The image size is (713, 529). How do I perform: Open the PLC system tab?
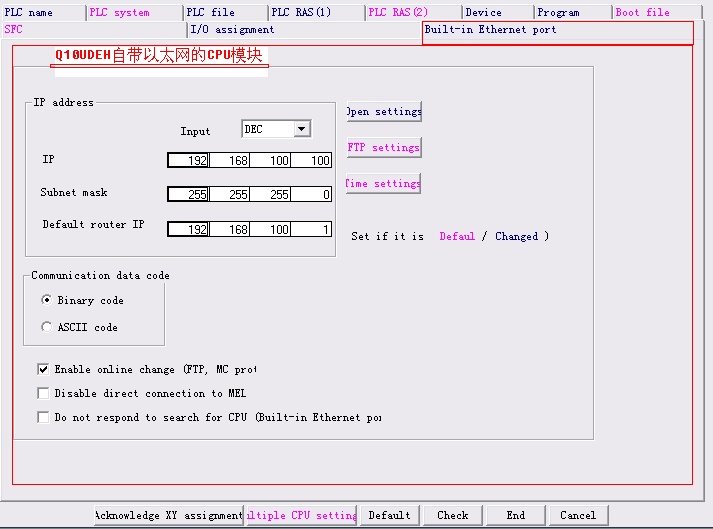(x=130, y=12)
